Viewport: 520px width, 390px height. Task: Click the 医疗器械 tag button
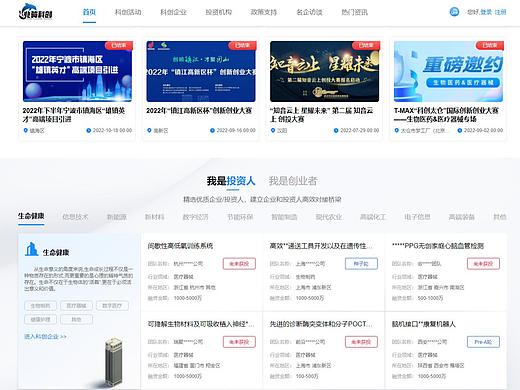tap(76, 305)
